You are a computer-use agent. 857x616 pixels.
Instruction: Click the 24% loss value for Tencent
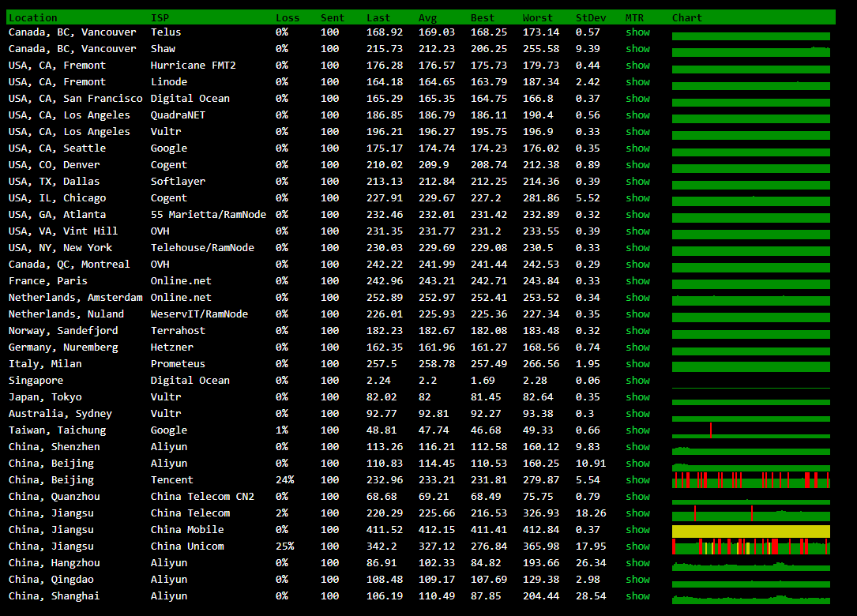pos(285,480)
